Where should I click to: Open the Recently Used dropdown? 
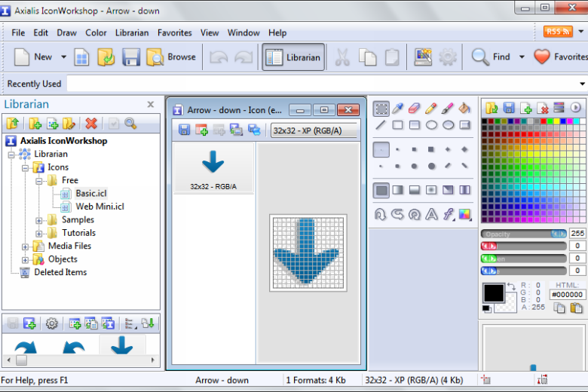(582, 84)
